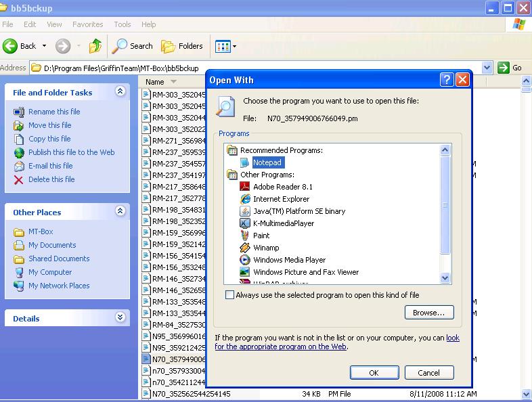Click programs list scroll up arrow

coord(445,150)
